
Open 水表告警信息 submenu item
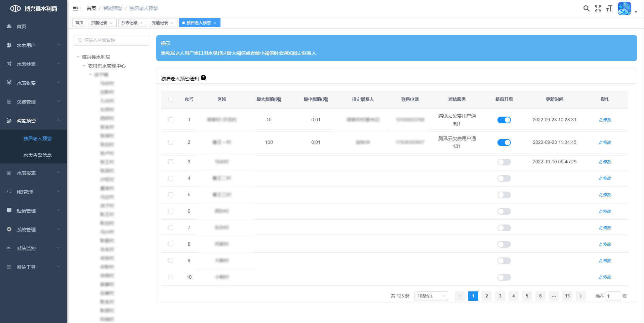tap(37, 155)
